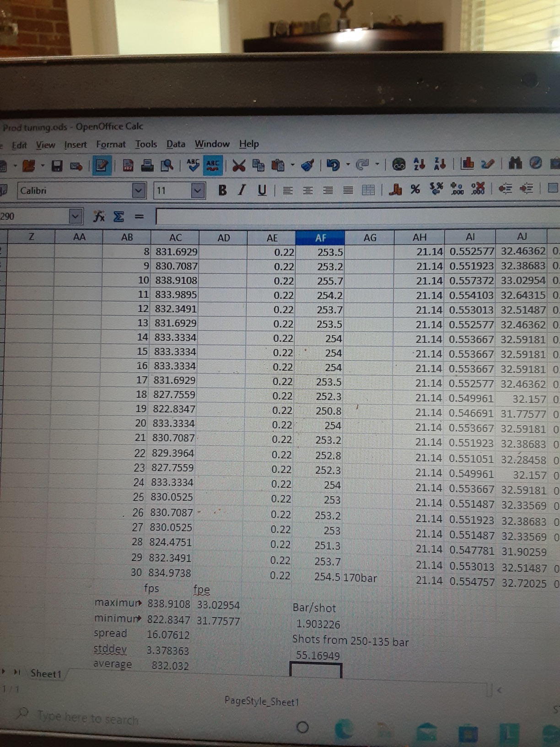Delete a decimal place
The width and height of the screenshot is (560, 747).
478,189
